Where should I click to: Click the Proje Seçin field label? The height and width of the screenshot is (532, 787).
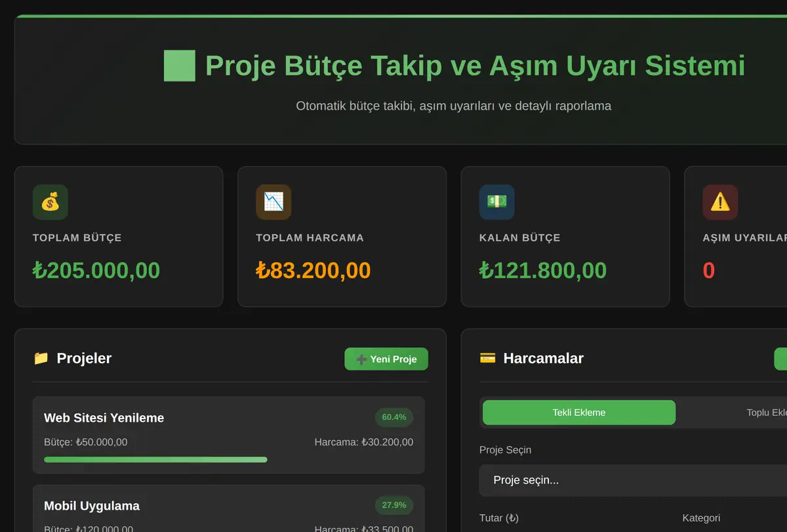[505, 450]
